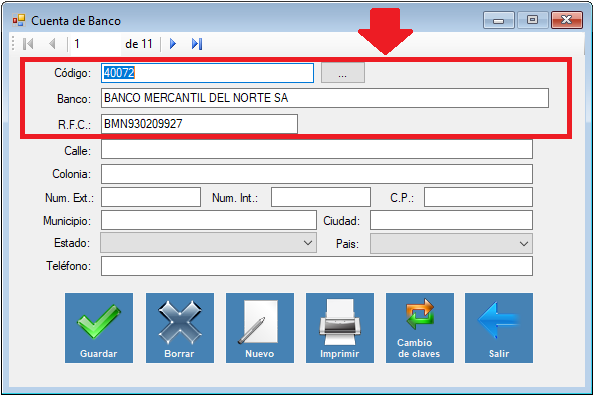
Task: Go to the first record
Action: point(28,44)
